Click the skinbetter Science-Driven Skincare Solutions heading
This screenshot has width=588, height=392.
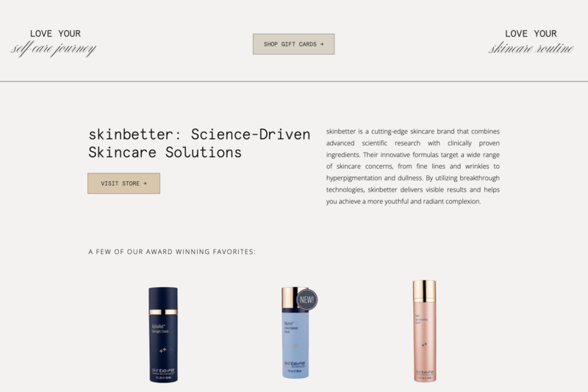199,143
